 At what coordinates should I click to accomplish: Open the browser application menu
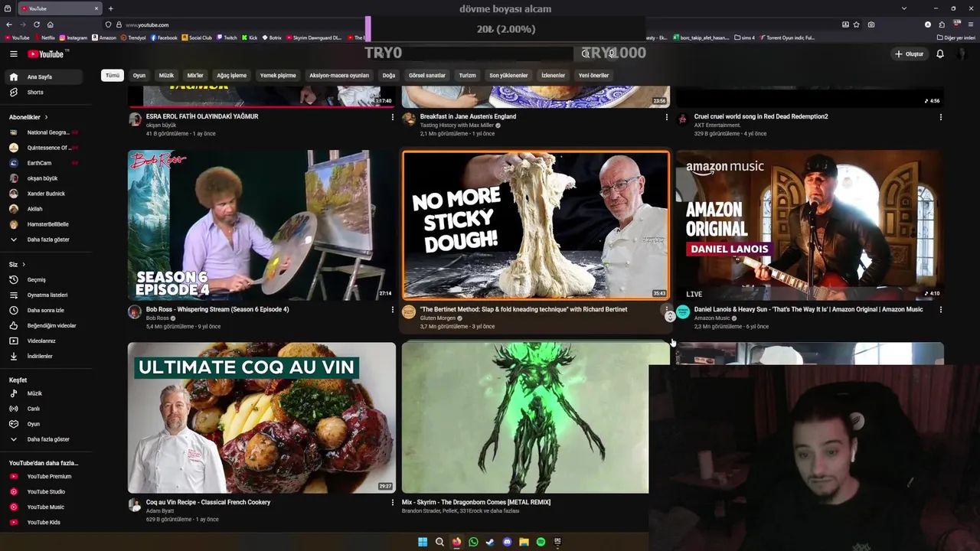[x=970, y=24]
